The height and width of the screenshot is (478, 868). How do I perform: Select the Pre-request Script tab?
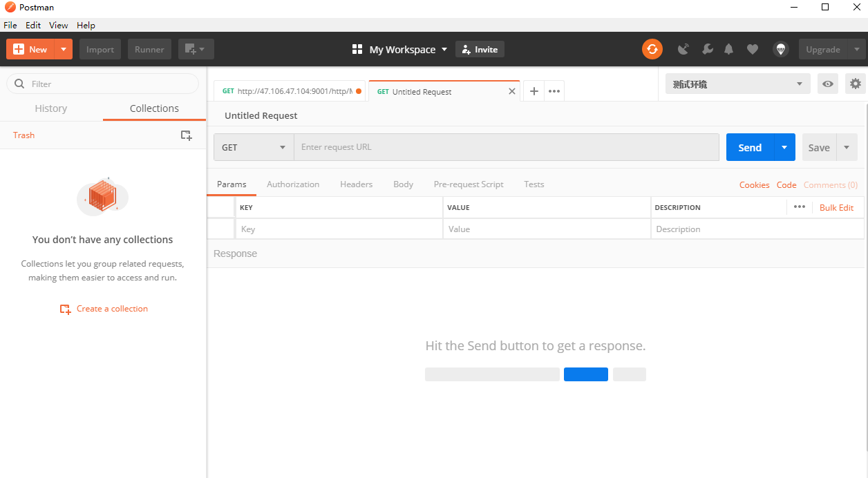coord(469,184)
